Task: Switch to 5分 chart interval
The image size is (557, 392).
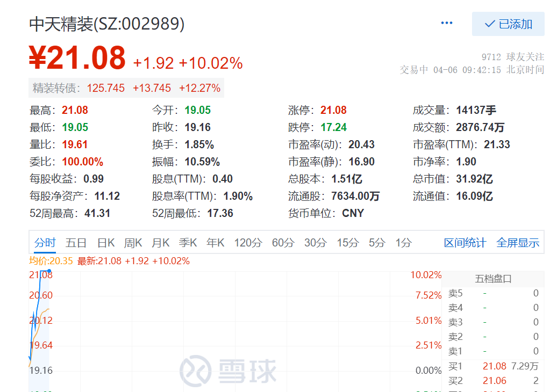Action: 377,243
